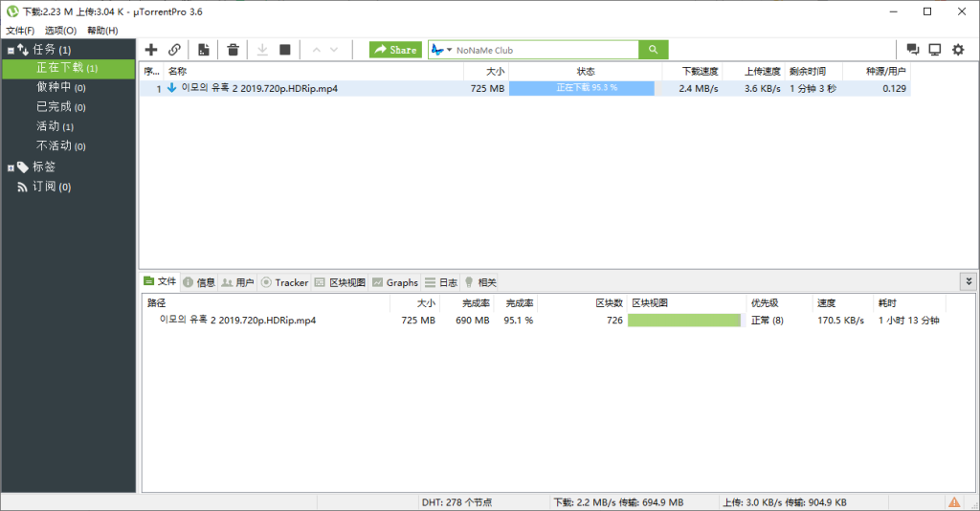Image resolution: width=980 pixels, height=511 pixels.
Task: Sort files by 耗时 column header
Action: [x=909, y=303]
